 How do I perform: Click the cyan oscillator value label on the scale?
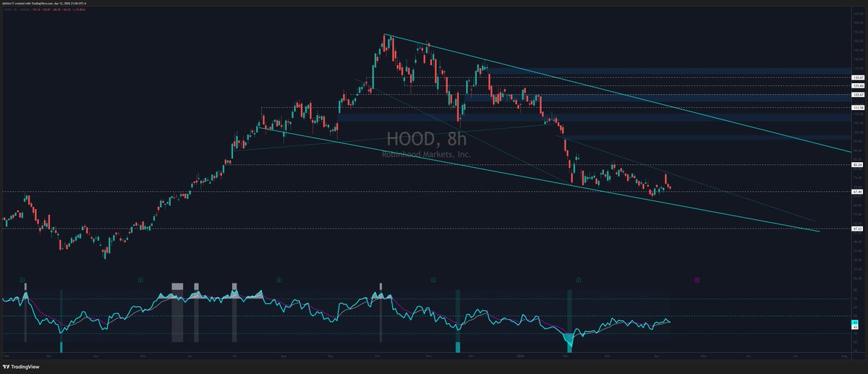point(854,322)
